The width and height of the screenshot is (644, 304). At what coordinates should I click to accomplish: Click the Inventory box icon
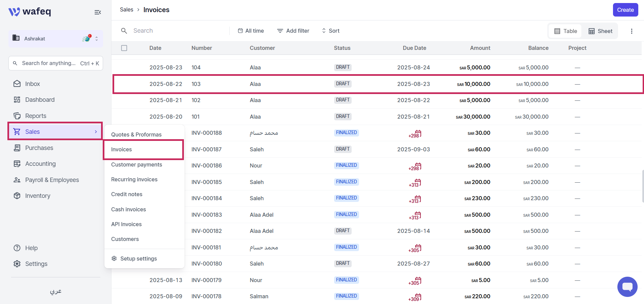point(17,196)
